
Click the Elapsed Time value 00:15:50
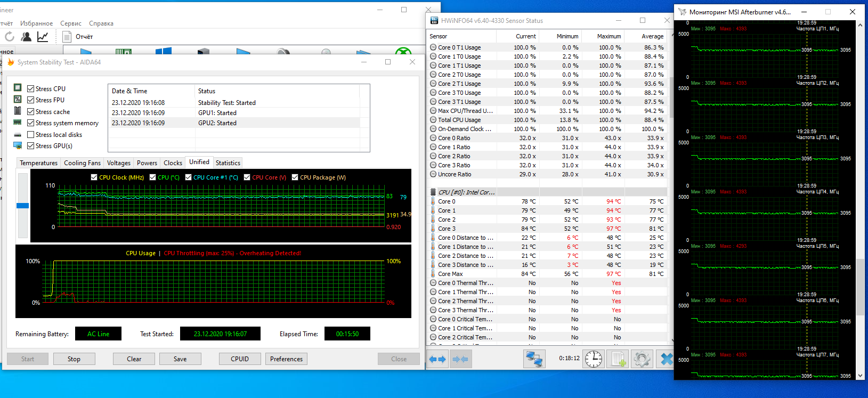pos(347,334)
